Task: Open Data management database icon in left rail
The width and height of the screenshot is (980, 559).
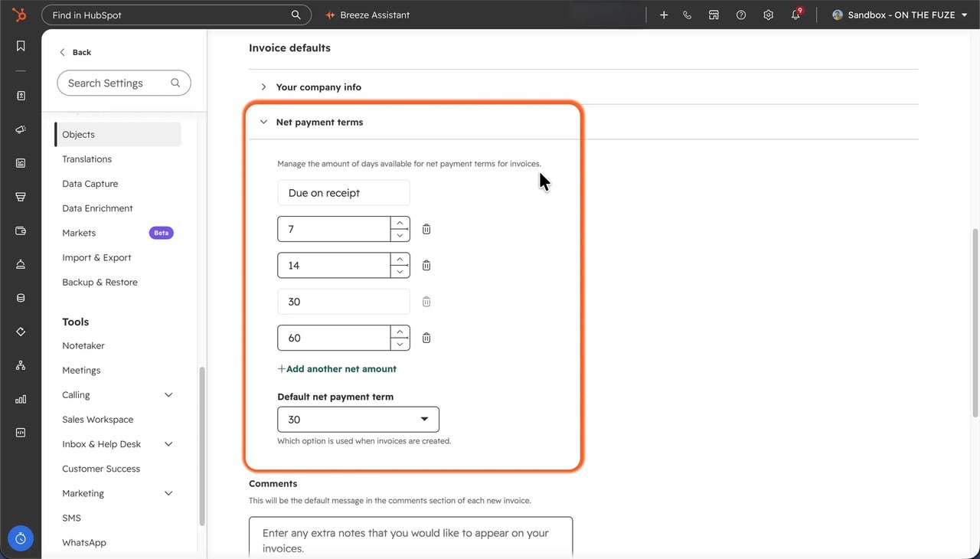Action: (x=21, y=298)
